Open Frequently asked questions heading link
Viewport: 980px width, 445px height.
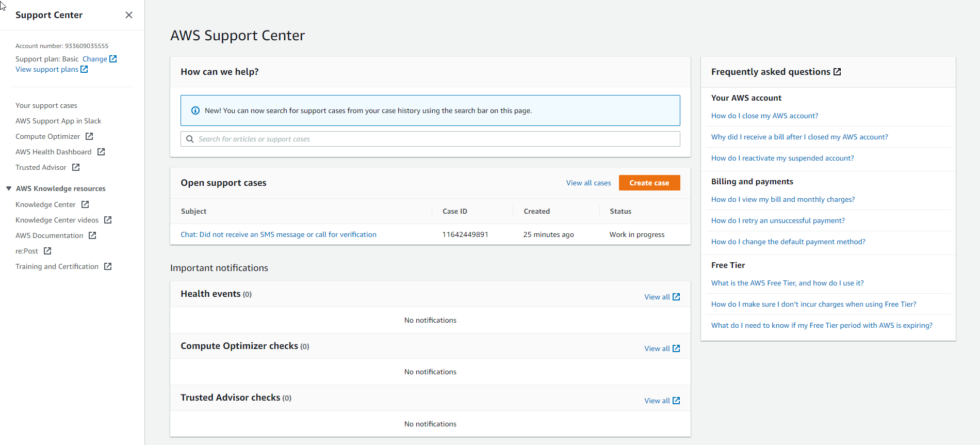point(771,72)
